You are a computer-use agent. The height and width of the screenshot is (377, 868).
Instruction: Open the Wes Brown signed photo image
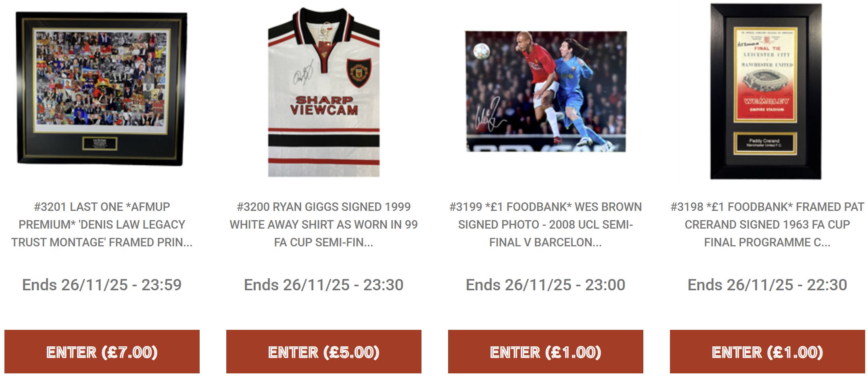pyautogui.click(x=546, y=92)
